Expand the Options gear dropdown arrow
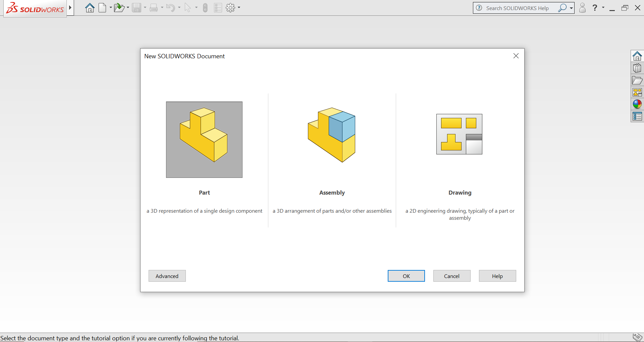The width and height of the screenshot is (644, 342). point(239,8)
